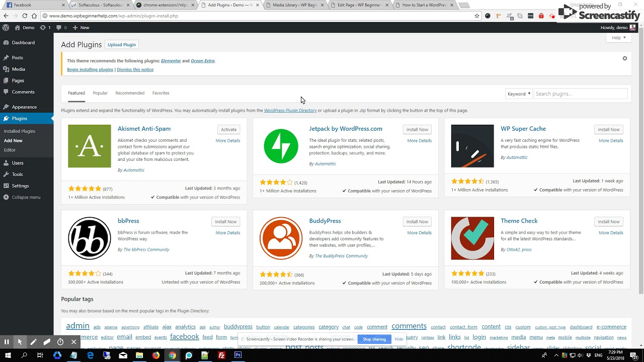
Task: Open the Demo site home icon
Action: coord(18,28)
